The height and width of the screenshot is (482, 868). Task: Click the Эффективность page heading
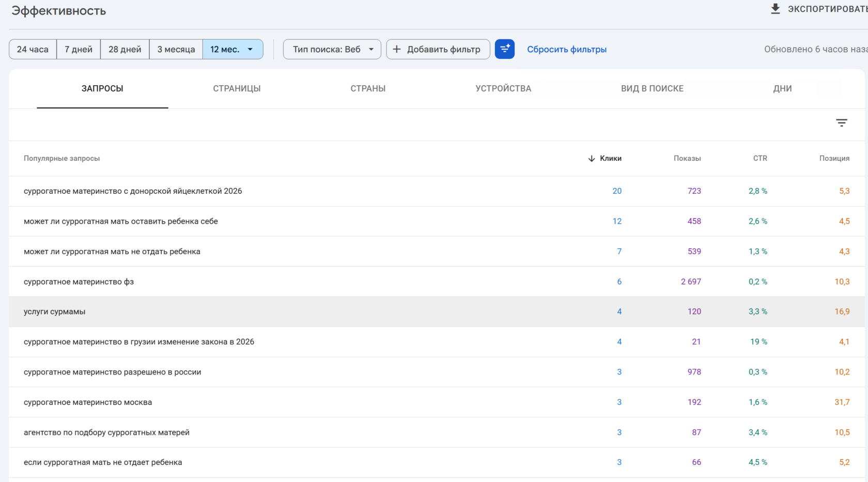tap(58, 11)
